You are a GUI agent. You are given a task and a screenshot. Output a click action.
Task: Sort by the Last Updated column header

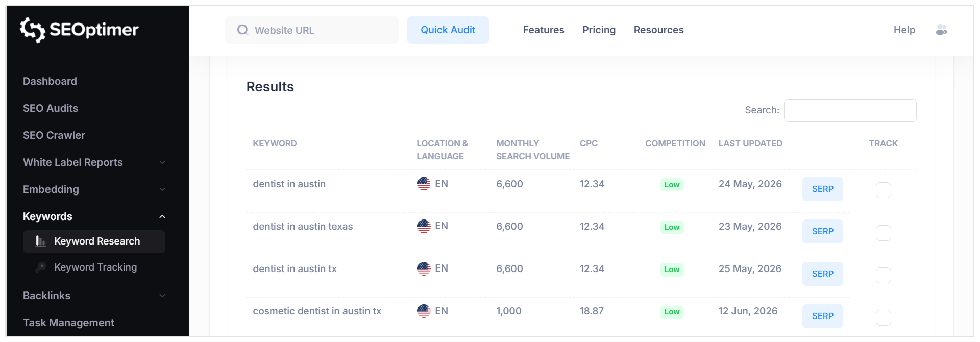(750, 143)
